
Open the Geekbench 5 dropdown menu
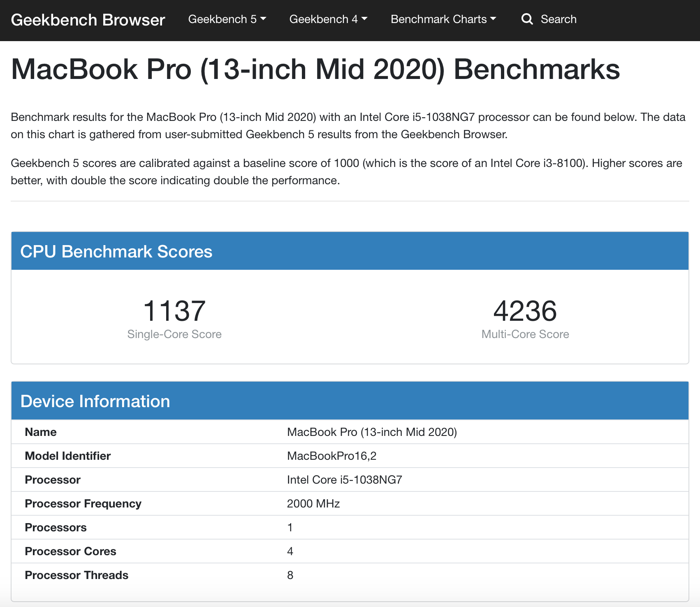[227, 19]
